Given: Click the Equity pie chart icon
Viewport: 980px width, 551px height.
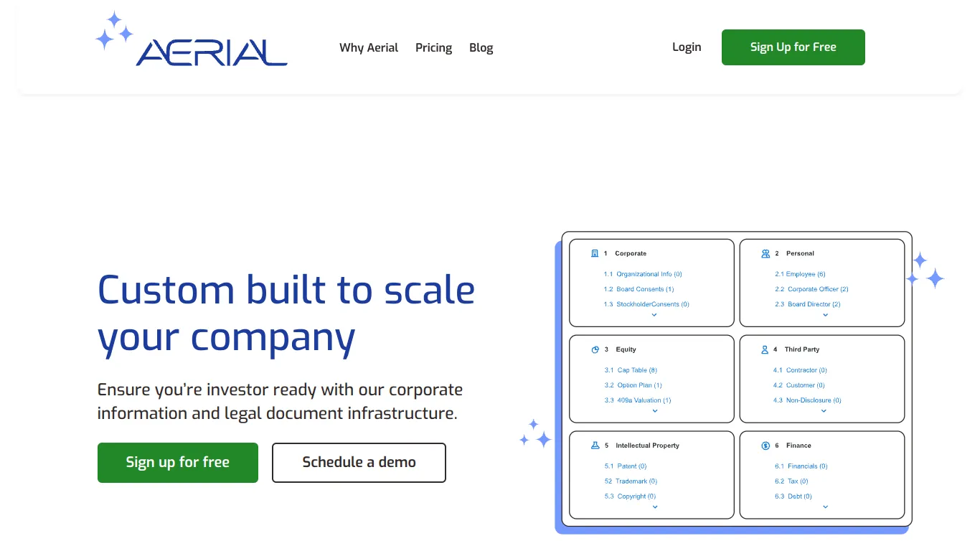Looking at the screenshot, I should (595, 349).
